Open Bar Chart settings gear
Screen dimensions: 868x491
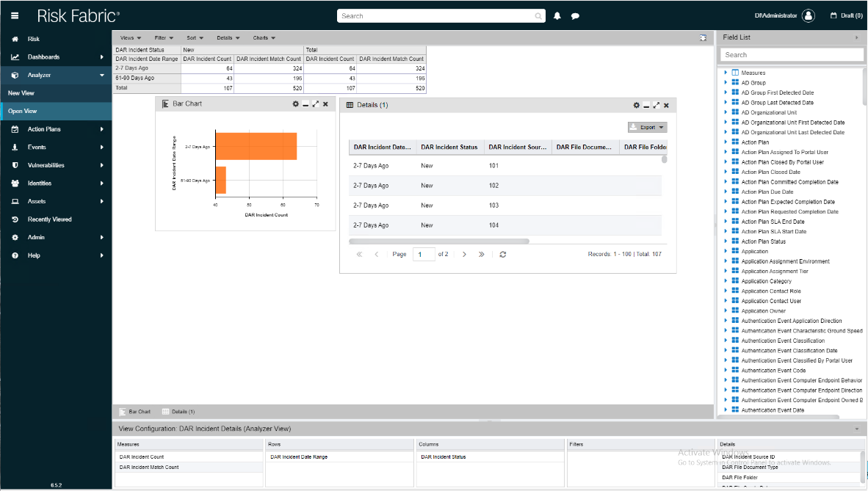[x=295, y=104]
